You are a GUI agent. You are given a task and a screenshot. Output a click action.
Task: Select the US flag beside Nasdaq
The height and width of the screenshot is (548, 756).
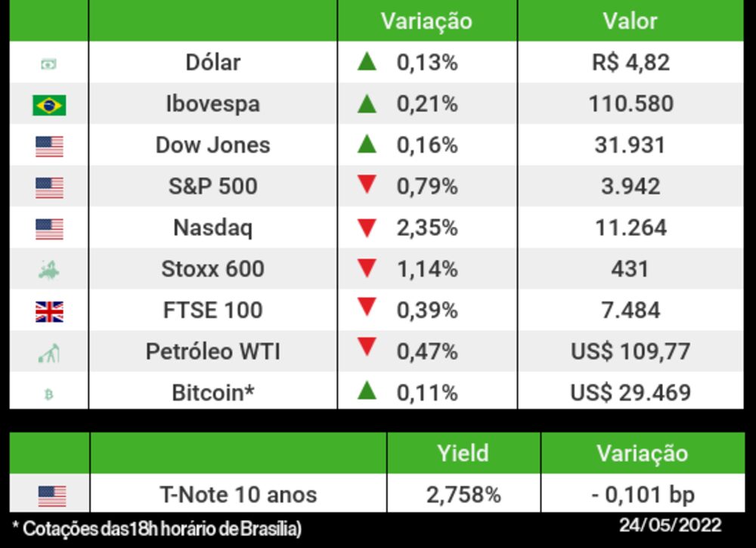[49, 229]
